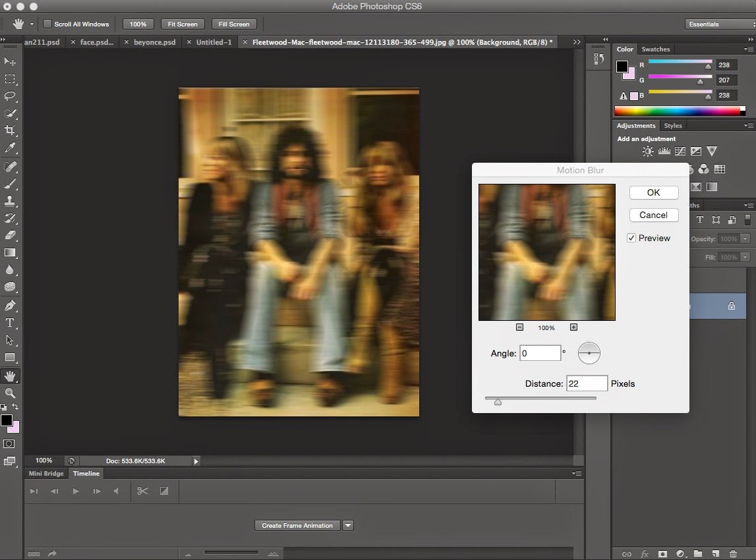Click the layer link icon
Viewport: 756px width, 560px height.
pyautogui.click(x=626, y=553)
